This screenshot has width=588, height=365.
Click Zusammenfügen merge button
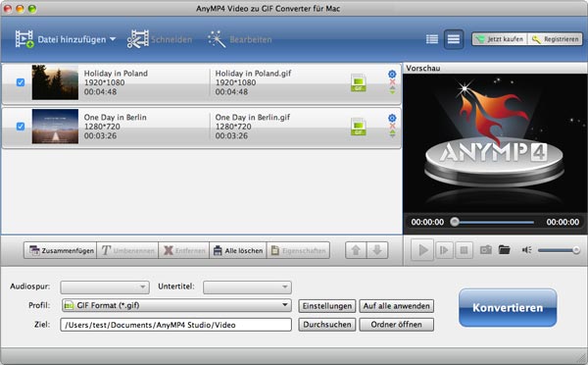coord(61,250)
